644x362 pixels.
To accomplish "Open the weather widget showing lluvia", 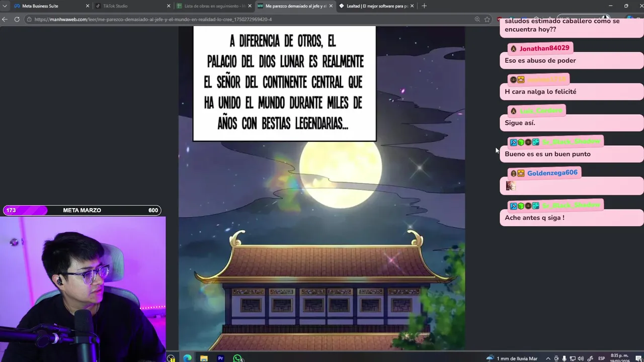I will [x=512, y=358].
